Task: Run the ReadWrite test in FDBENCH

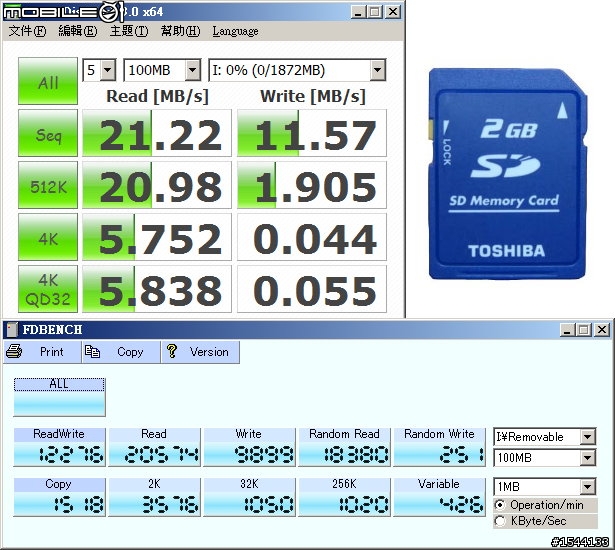Action: (60, 447)
